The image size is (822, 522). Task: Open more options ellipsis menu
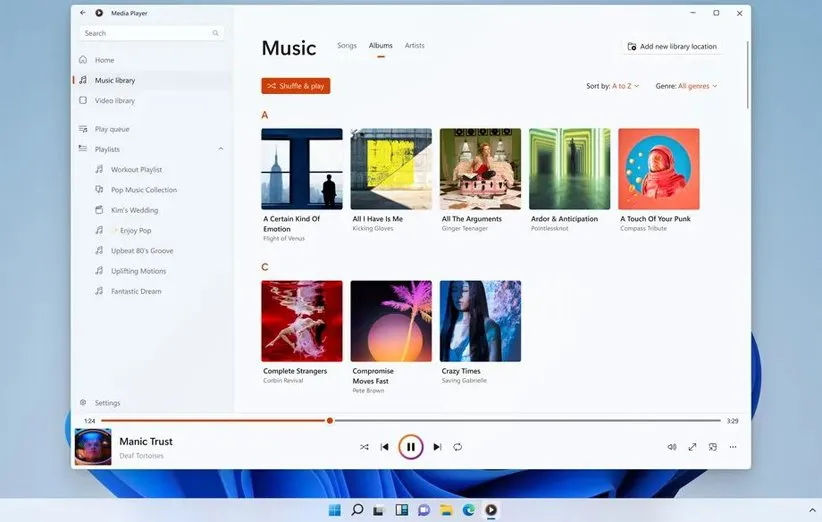733,447
